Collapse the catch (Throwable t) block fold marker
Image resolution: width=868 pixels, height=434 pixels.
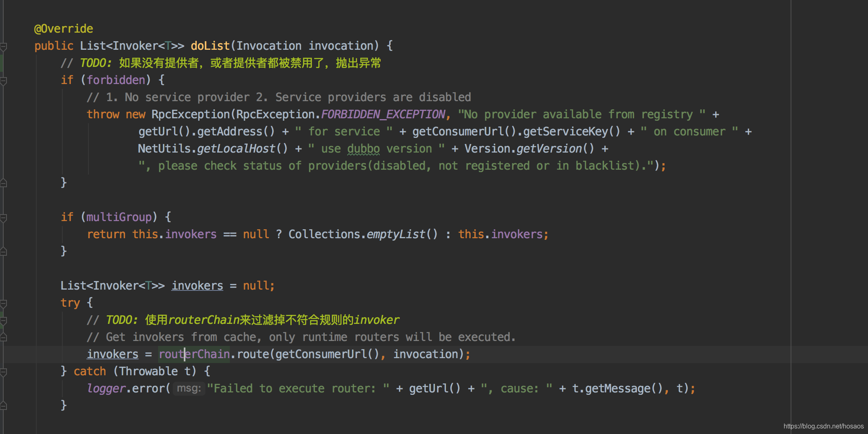coord(3,372)
